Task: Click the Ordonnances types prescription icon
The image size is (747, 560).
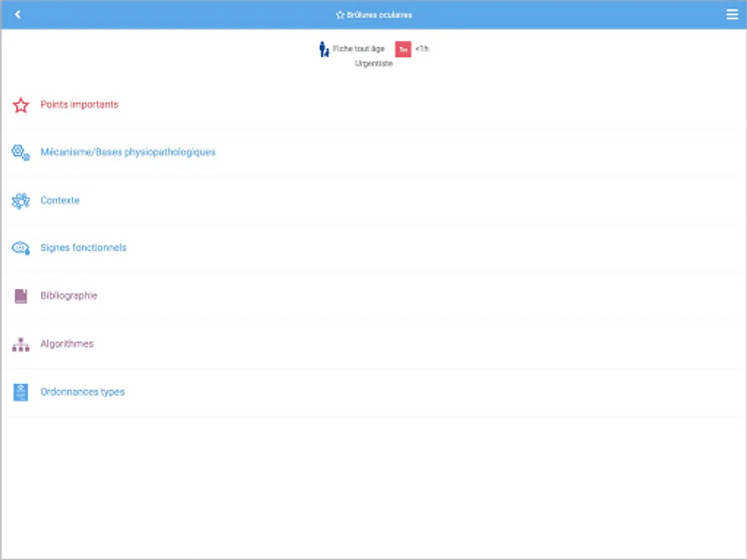Action: click(x=21, y=392)
